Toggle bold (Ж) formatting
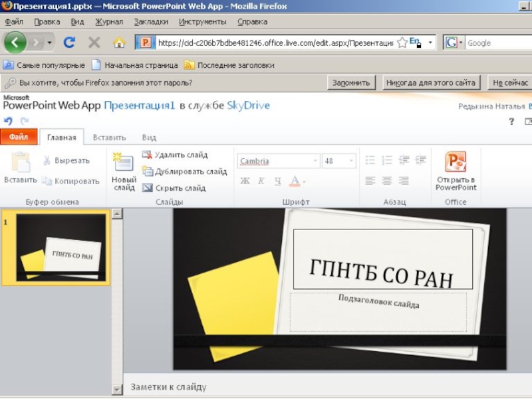532x399 pixels. (244, 181)
